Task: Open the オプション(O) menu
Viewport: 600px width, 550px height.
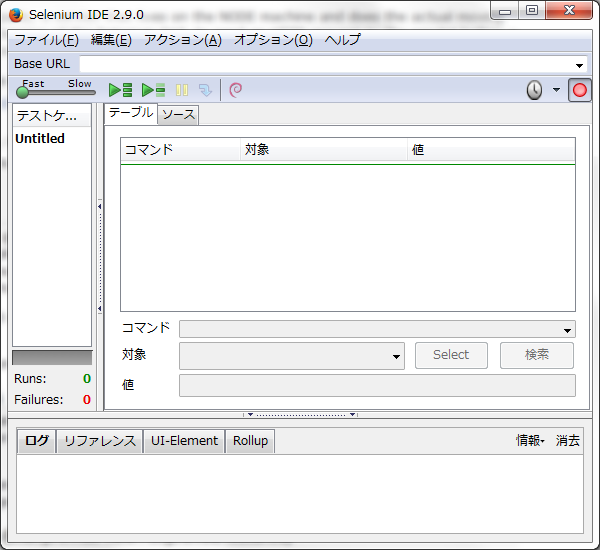Action: pos(273,40)
